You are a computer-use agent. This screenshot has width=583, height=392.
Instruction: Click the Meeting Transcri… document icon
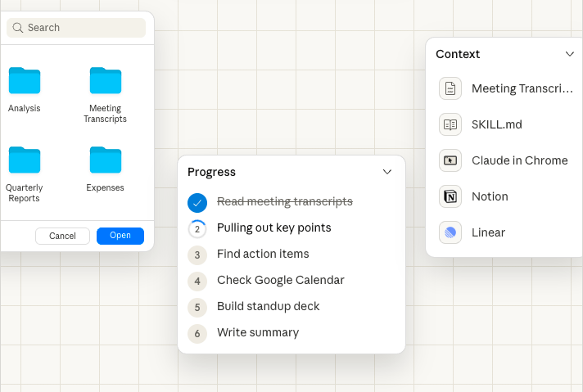(x=450, y=88)
